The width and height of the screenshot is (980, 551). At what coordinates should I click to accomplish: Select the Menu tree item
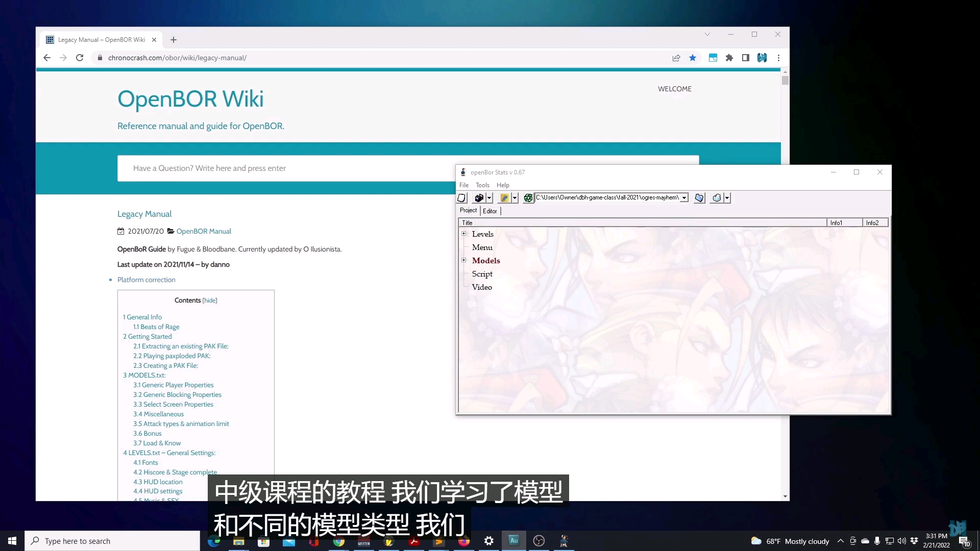coord(482,247)
